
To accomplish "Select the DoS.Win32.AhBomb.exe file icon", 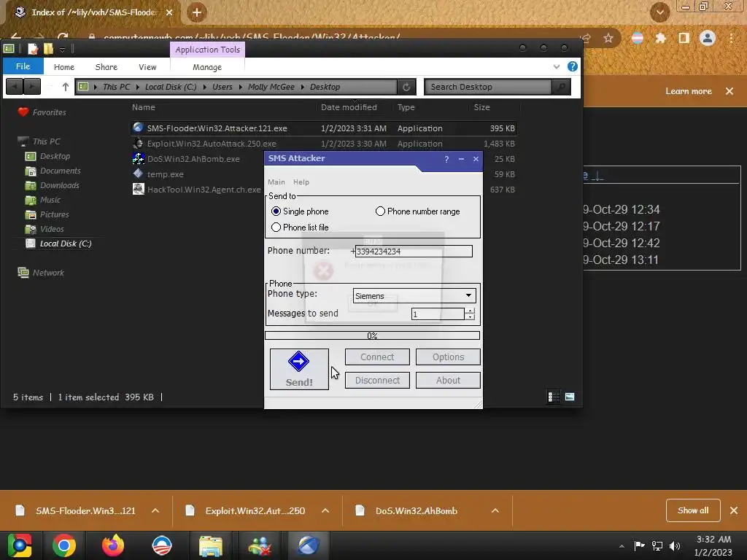I will pos(138,158).
